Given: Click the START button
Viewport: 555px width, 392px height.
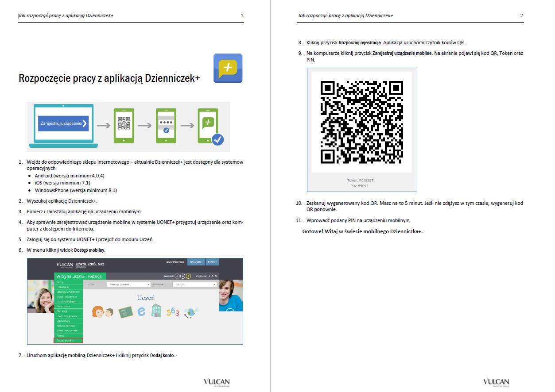Looking at the screenshot, I should click(212, 262).
